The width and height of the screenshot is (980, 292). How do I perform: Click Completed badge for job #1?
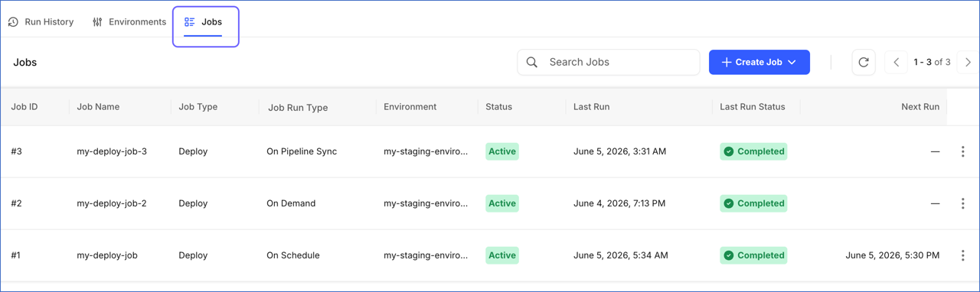coord(754,255)
